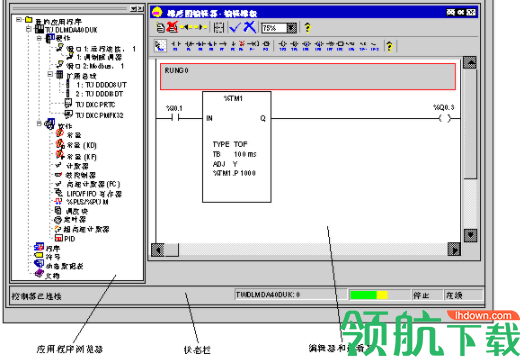Select the modem item under Port 1
520x363 pixels.
(x=99, y=57)
